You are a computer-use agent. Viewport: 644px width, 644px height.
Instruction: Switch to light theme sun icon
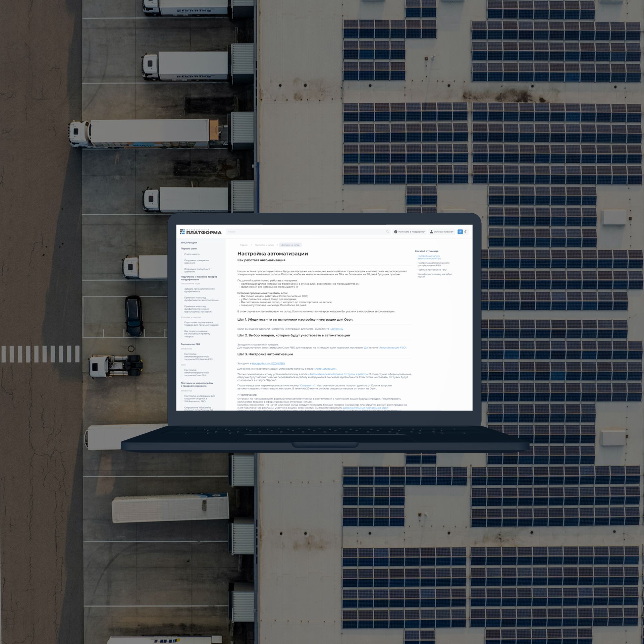pyautogui.click(x=460, y=232)
